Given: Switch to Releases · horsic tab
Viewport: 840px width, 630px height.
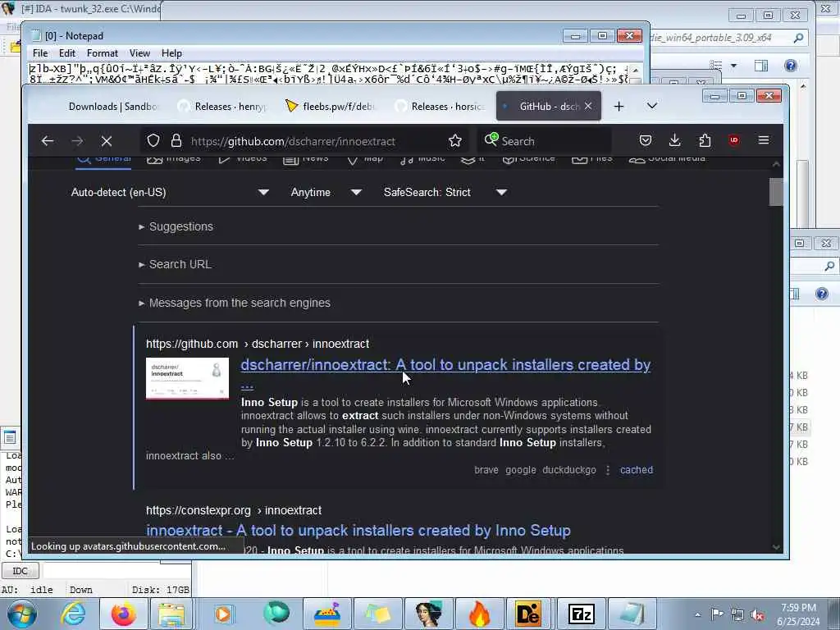Looking at the screenshot, I should pos(439,106).
